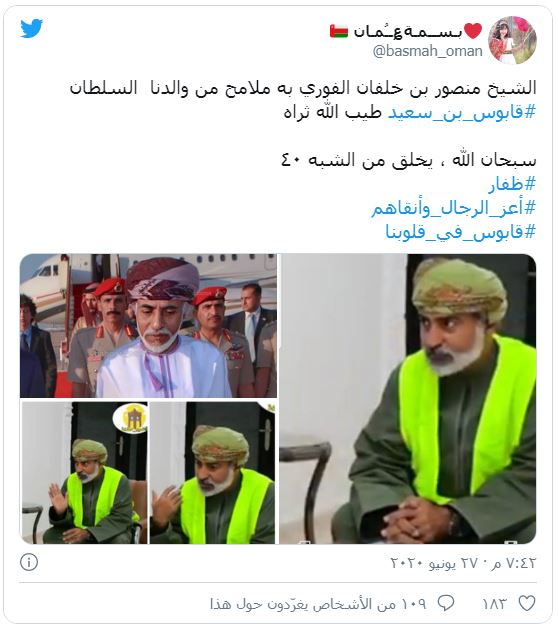This screenshot has width=559, height=626.
Task: Open hashtag أعز_الرجال_وأنقاهم
Action: 453,208
